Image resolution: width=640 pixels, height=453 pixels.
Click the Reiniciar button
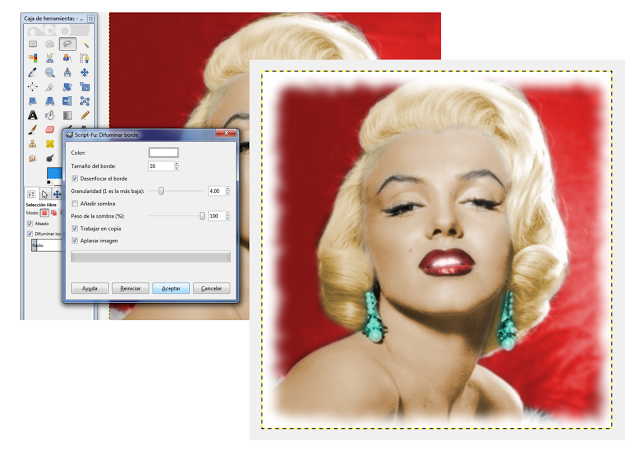[x=130, y=288]
